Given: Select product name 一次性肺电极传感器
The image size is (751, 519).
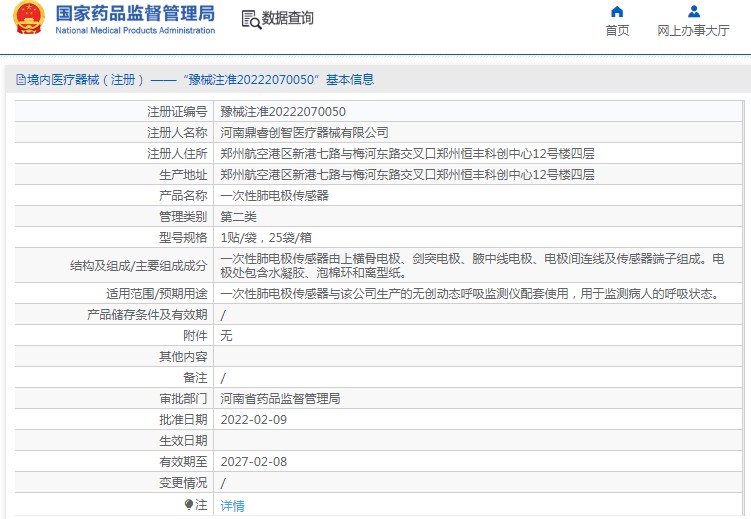Looking at the screenshot, I should pyautogui.click(x=274, y=196).
